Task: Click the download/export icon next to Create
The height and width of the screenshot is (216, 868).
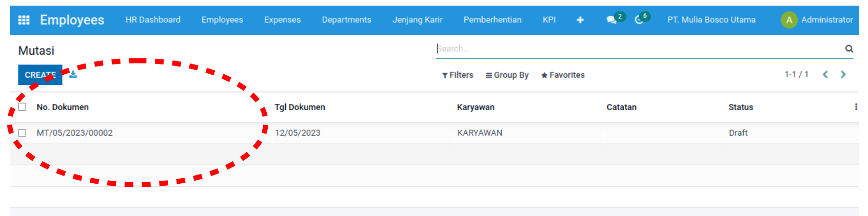Action: tap(73, 75)
